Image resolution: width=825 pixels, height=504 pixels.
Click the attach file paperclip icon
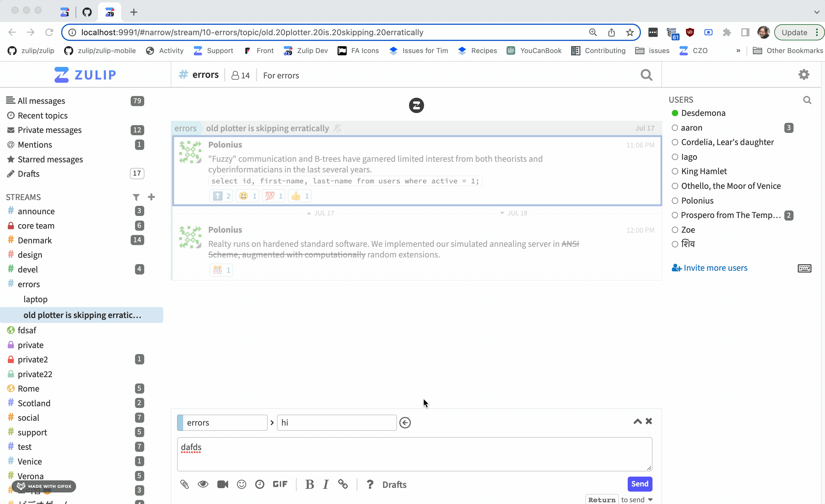185,484
